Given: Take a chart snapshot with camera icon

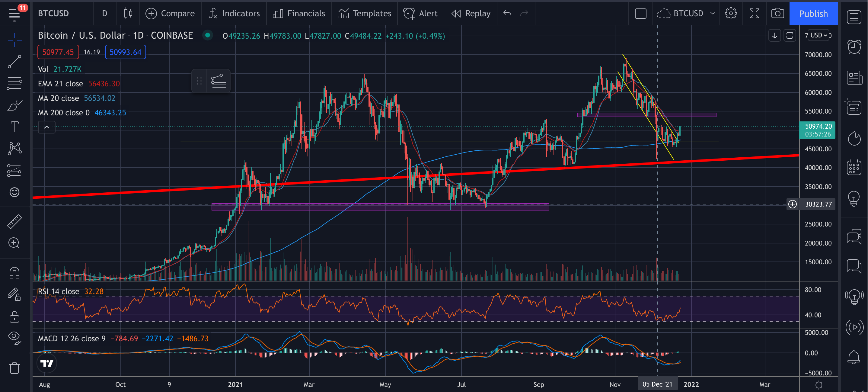Looking at the screenshot, I should pyautogui.click(x=777, y=14).
